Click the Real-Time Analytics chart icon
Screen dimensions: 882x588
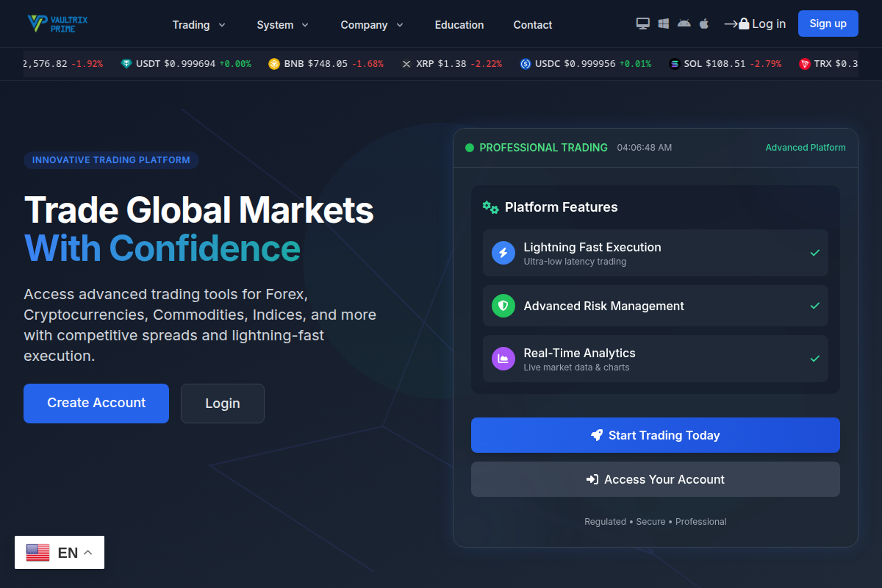click(x=503, y=359)
